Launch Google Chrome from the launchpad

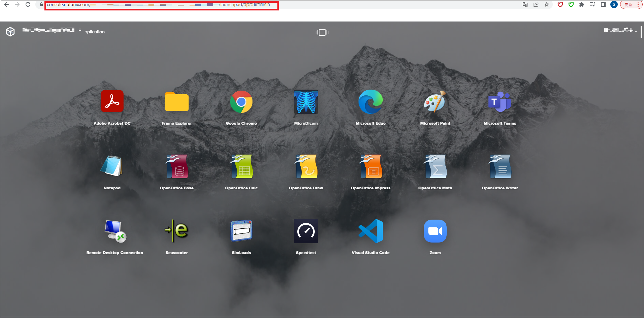pos(241,101)
